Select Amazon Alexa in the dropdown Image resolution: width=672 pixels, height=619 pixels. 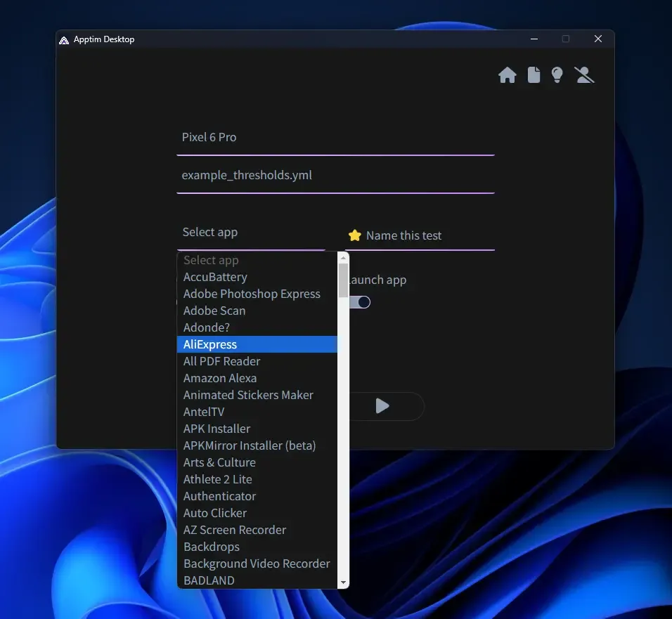(x=257, y=378)
